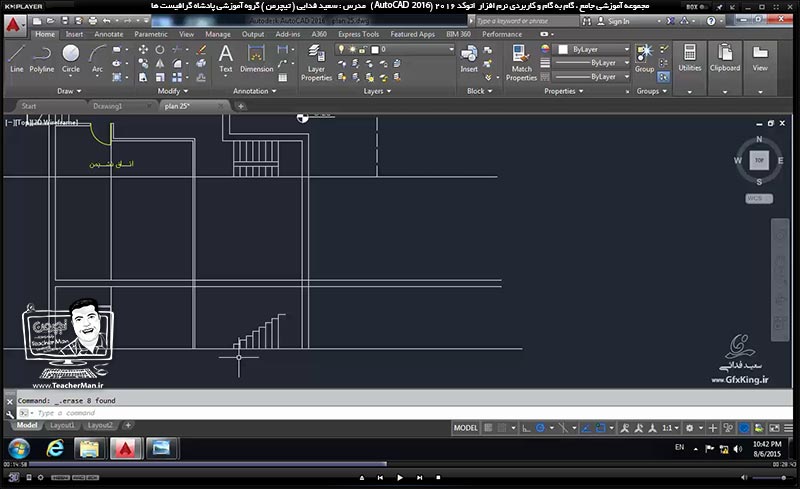Toggle polar tracking in status bar
The image size is (800, 489).
click(x=540, y=428)
